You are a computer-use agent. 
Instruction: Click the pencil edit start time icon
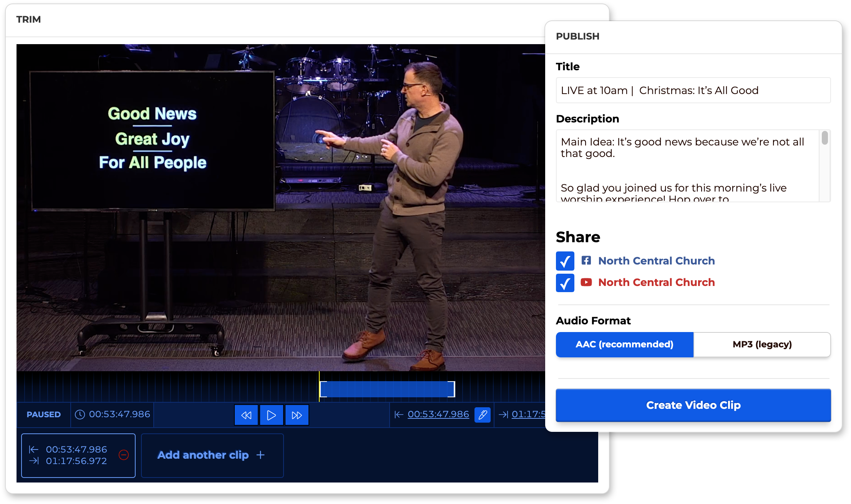coord(483,415)
